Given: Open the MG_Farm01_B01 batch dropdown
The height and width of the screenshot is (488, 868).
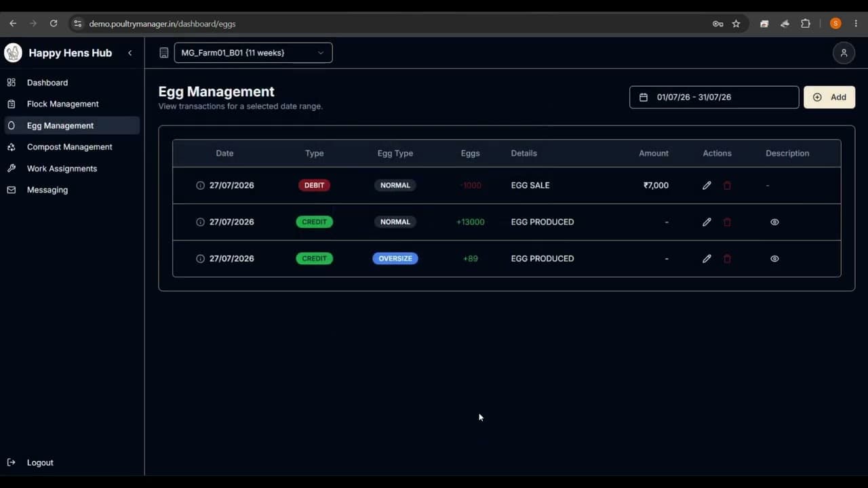Looking at the screenshot, I should pos(253,53).
